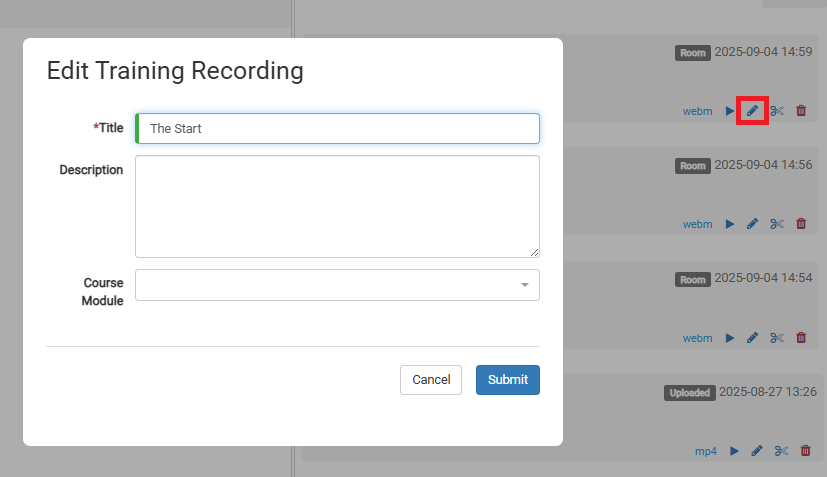Play the 14:59 room recording
Viewport: 827px width, 477px height.
point(730,111)
